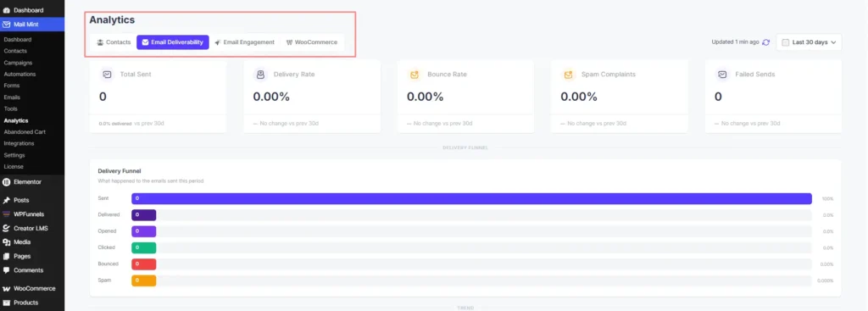Click 'What happened to the emails sent' subtitle

pyautogui.click(x=151, y=181)
